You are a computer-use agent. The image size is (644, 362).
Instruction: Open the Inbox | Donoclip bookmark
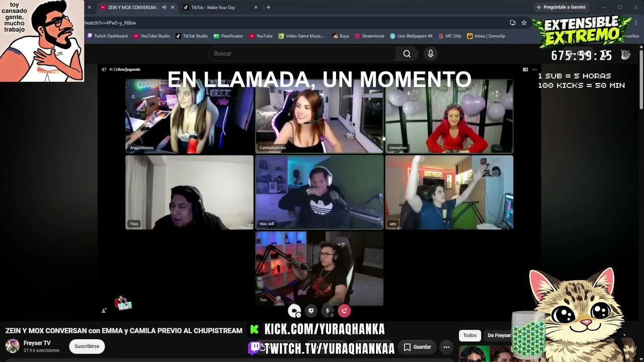(486, 36)
